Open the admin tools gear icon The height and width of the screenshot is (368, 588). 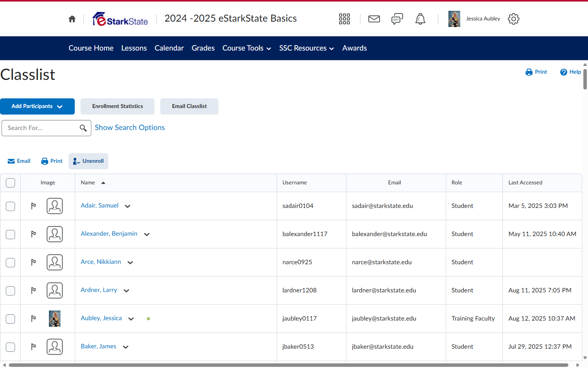coord(514,19)
